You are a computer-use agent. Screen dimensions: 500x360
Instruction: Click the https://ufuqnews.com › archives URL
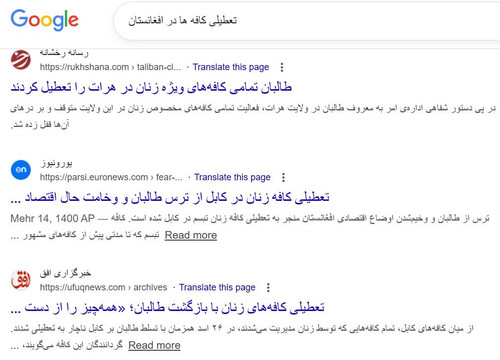coord(103,287)
